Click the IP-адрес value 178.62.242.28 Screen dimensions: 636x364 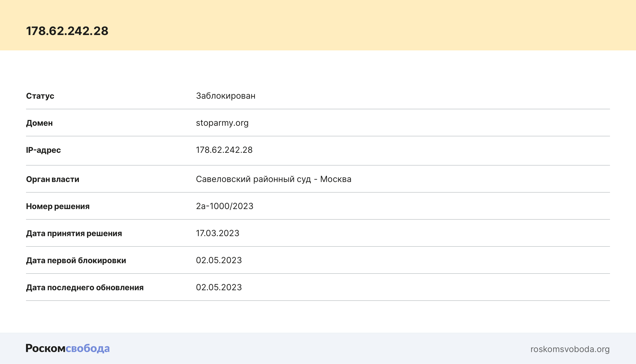pos(224,150)
